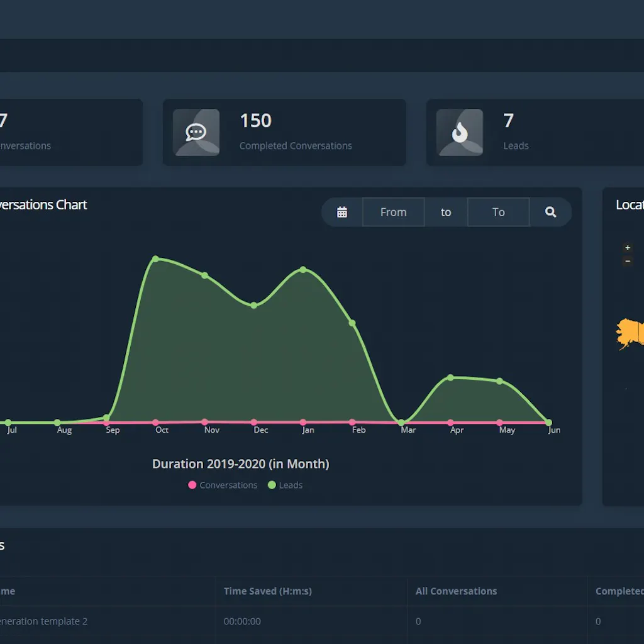
Task: Open the 150 Completed Conversations card
Action: [x=284, y=132]
